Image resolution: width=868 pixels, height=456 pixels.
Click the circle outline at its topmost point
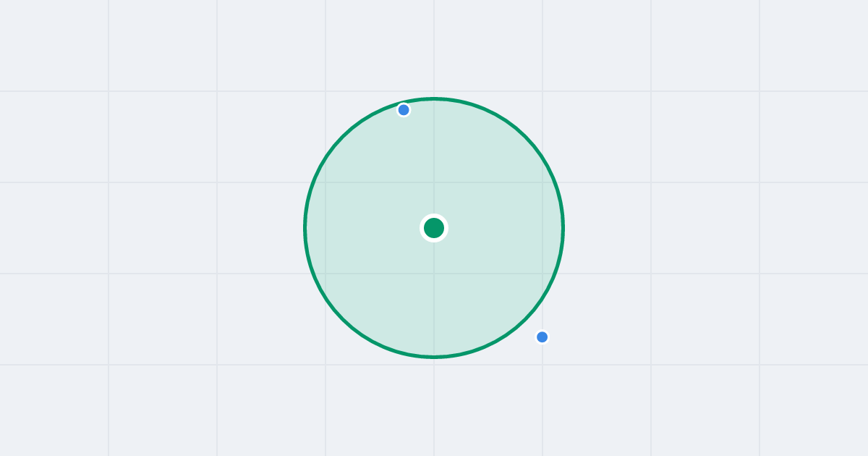coord(434,98)
